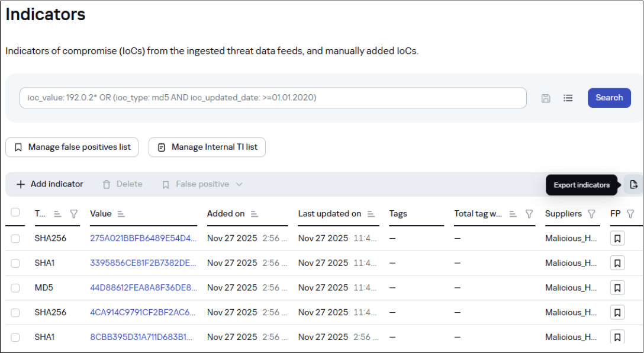Image resolution: width=644 pixels, height=353 pixels.
Task: Filter the Total tag weight column
Action: [529, 214]
